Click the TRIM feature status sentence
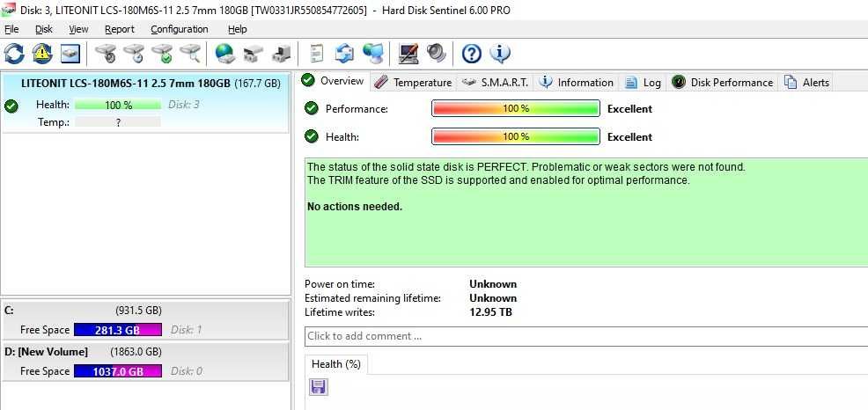Image resolution: width=868 pixels, height=410 pixels. pyautogui.click(x=498, y=179)
